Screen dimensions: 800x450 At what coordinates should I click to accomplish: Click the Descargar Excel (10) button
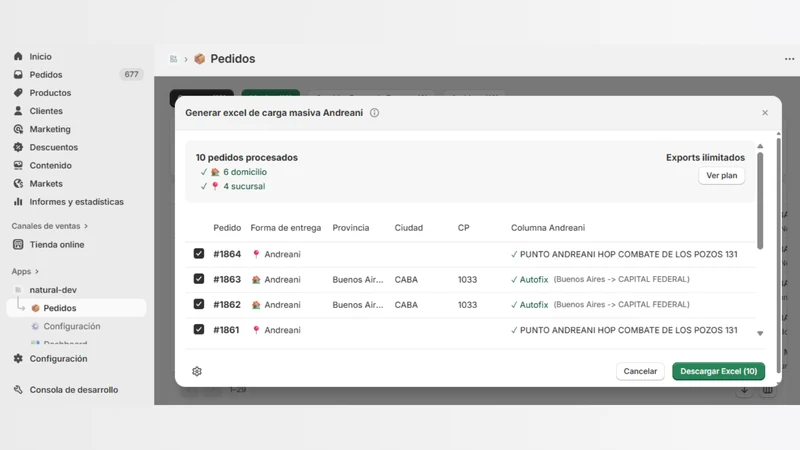click(718, 371)
